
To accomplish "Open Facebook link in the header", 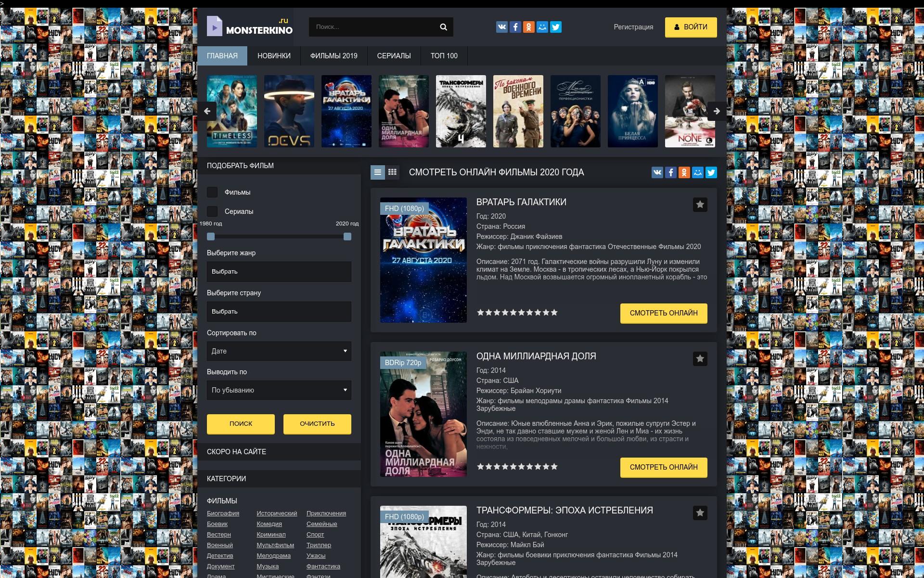I will point(515,27).
